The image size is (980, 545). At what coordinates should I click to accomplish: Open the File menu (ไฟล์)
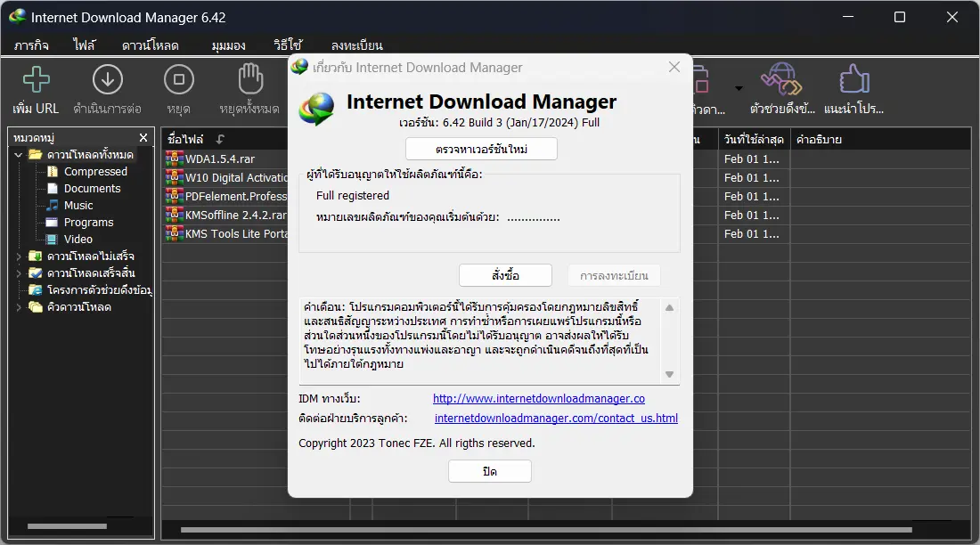pyautogui.click(x=85, y=45)
